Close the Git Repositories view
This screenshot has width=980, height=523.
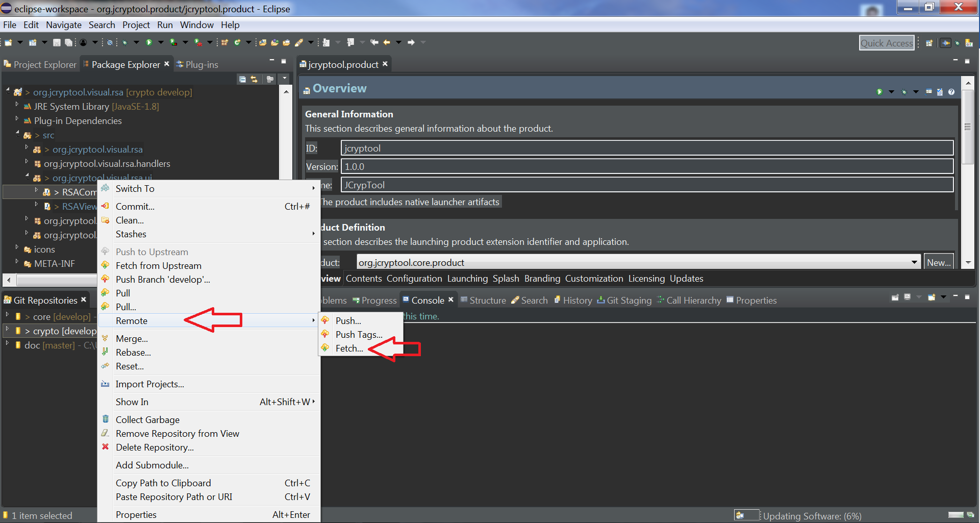click(x=84, y=300)
